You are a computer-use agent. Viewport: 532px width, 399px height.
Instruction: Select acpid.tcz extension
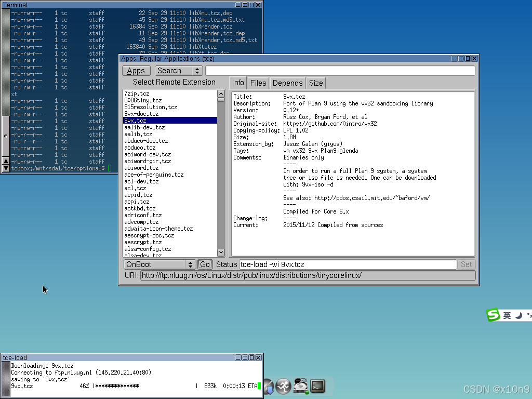pyautogui.click(x=170, y=195)
